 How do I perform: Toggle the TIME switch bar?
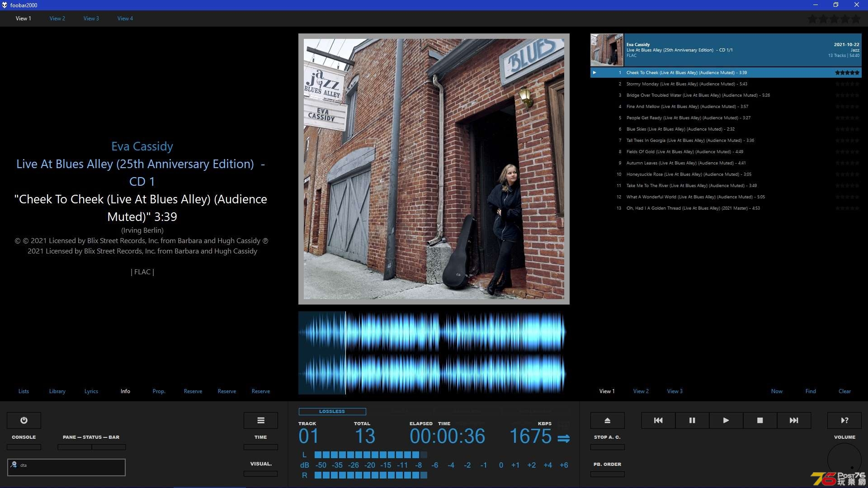(x=261, y=447)
